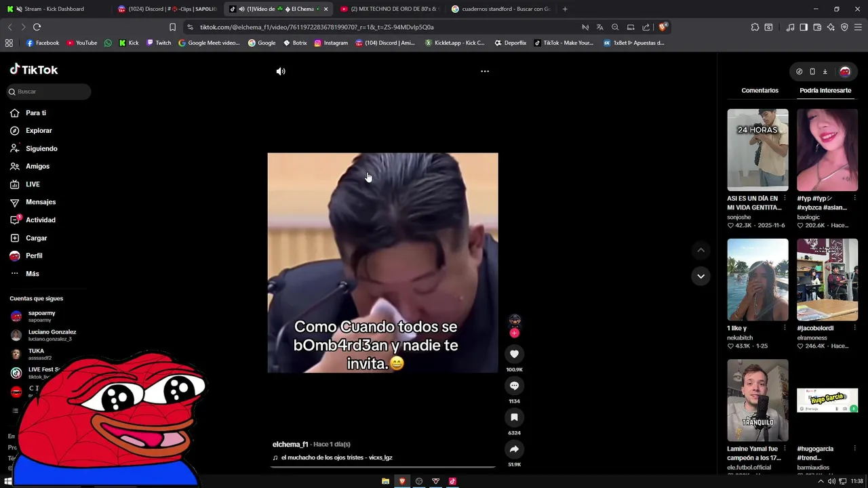Open the Twitch bookmark
The image size is (868, 488).
click(159, 43)
